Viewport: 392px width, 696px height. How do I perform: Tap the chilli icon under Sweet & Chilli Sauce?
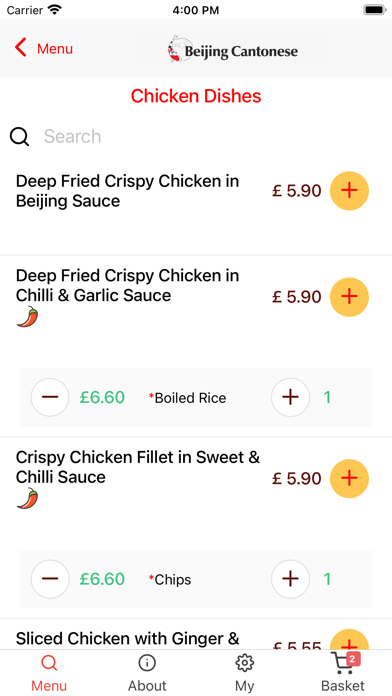28,498
